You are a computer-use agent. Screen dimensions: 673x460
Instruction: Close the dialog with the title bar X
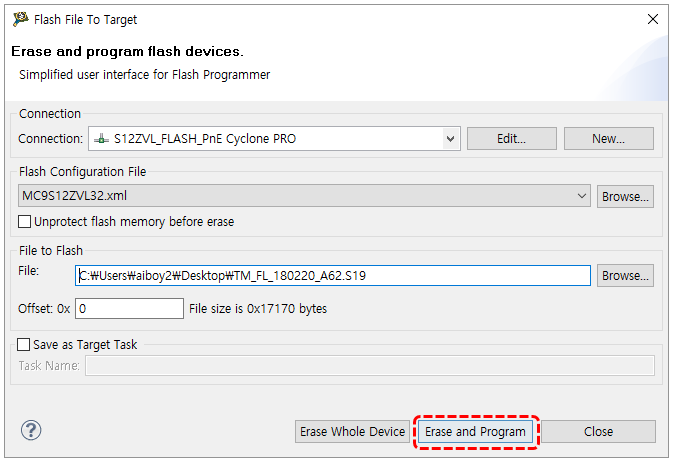[x=652, y=19]
